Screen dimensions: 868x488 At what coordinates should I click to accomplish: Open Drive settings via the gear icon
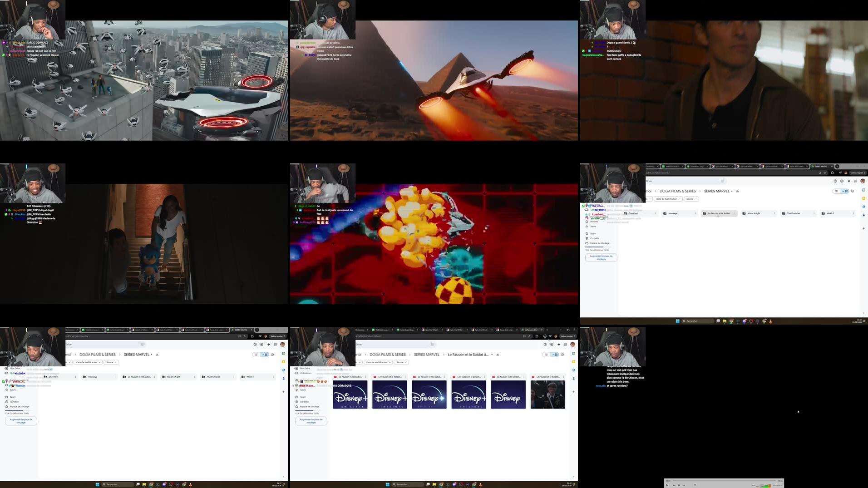[x=842, y=181]
